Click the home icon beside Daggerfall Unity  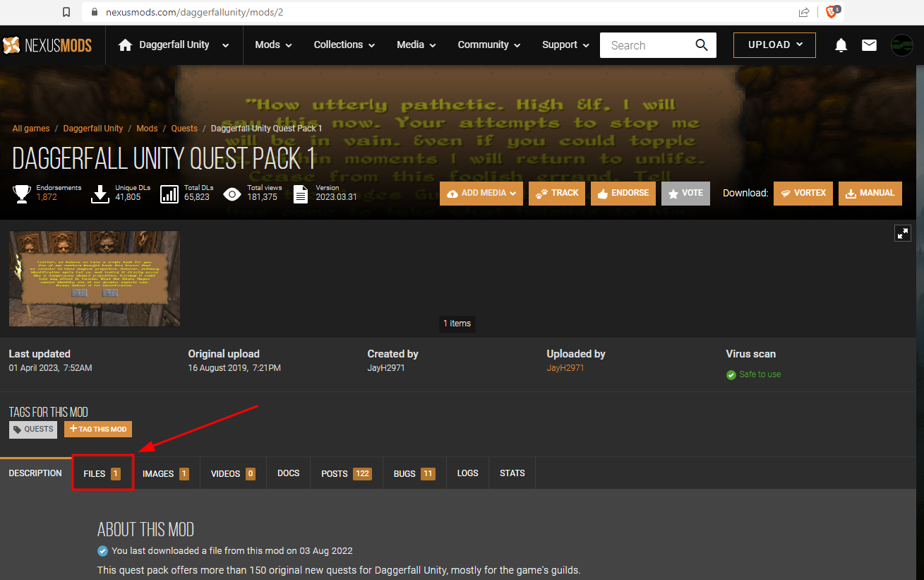(x=126, y=45)
